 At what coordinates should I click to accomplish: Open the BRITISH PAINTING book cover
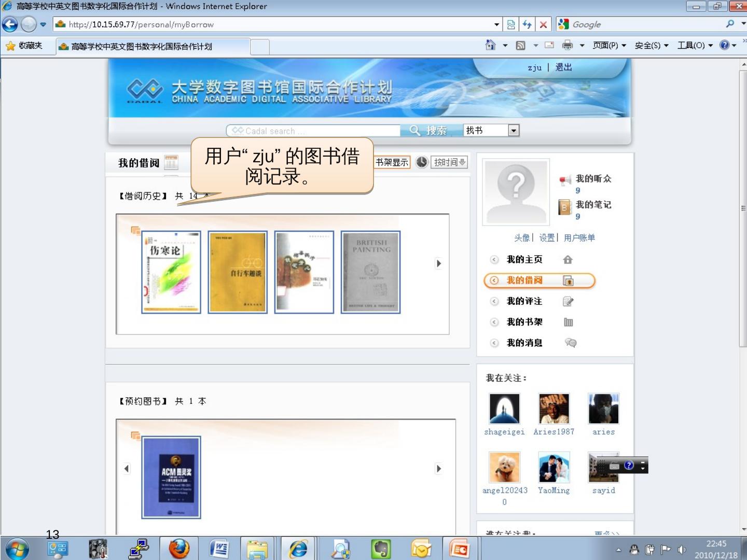click(370, 272)
